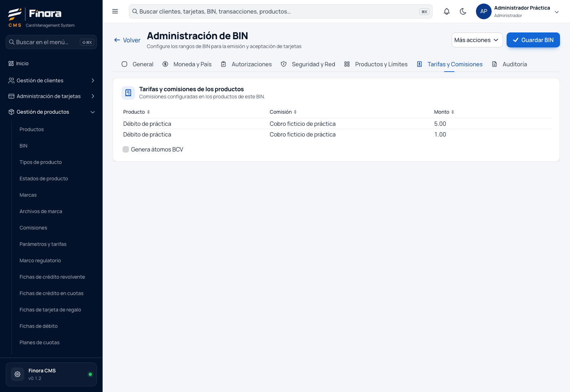Click the Inicio dashboard icon

(11, 63)
